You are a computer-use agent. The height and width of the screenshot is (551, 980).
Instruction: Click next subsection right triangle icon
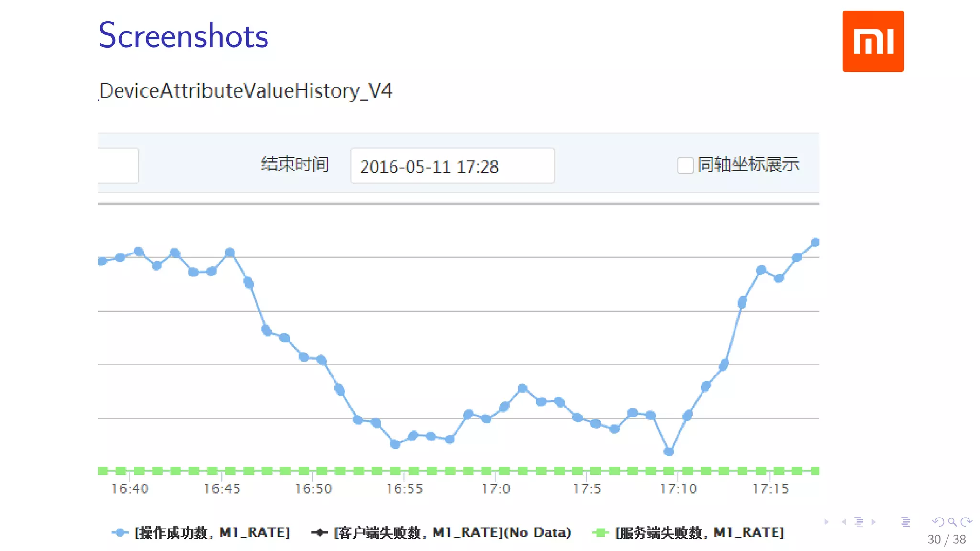click(874, 522)
